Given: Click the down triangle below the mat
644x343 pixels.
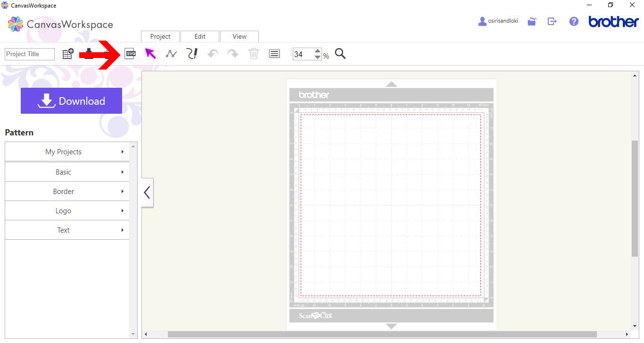Looking at the screenshot, I should 391,326.
